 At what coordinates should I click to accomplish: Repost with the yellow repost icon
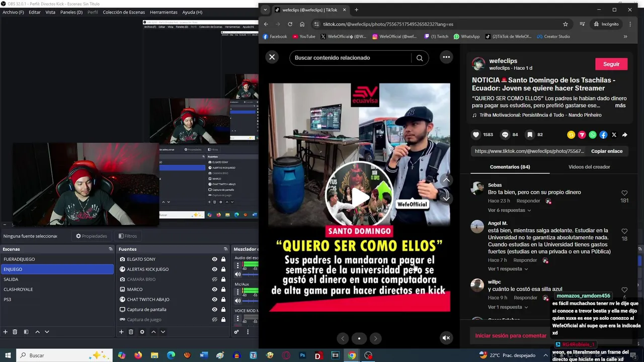point(571,135)
